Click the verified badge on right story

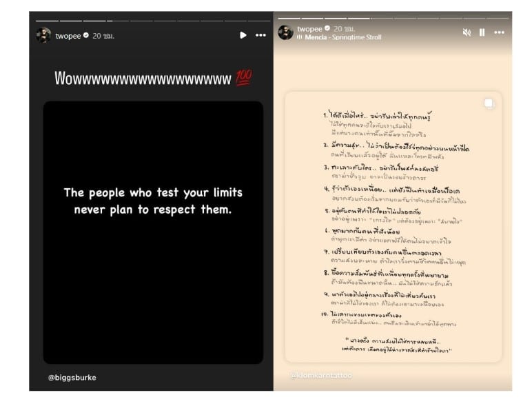click(x=328, y=28)
